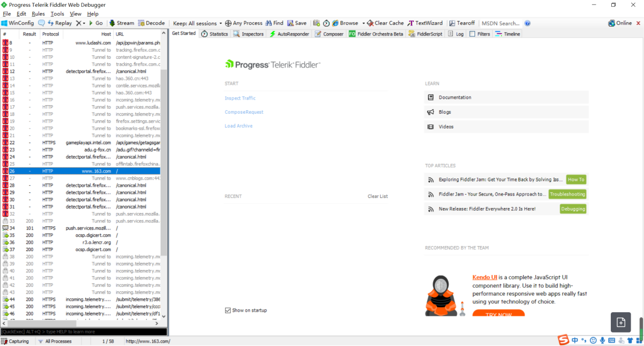Open WinConfig from the toolbar
Viewport: 644px width, 346px height.
click(x=18, y=23)
